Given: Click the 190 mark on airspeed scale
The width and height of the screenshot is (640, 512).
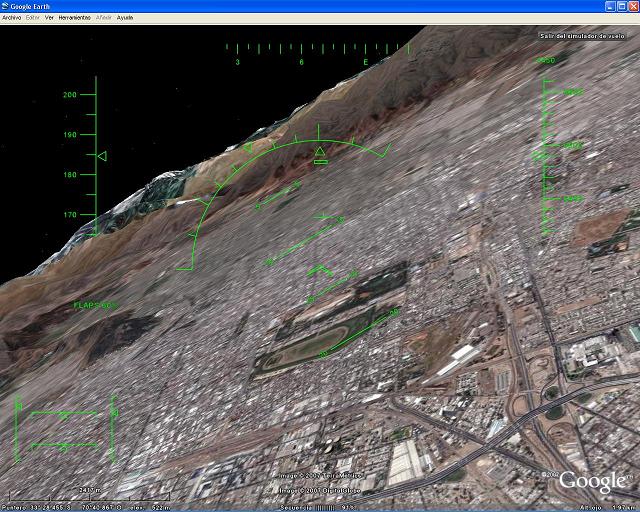Looking at the screenshot, I should 70,135.
